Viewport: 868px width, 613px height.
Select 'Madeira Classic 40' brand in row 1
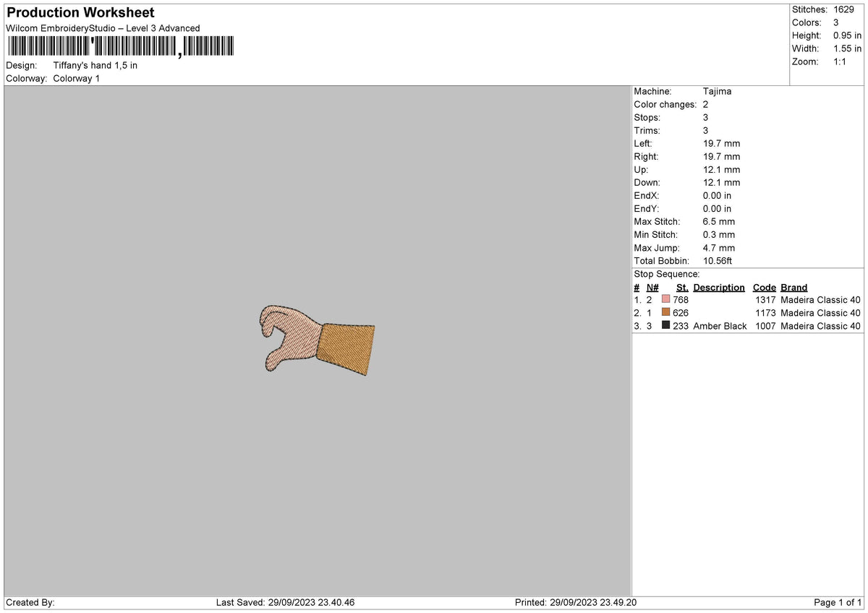(x=821, y=299)
